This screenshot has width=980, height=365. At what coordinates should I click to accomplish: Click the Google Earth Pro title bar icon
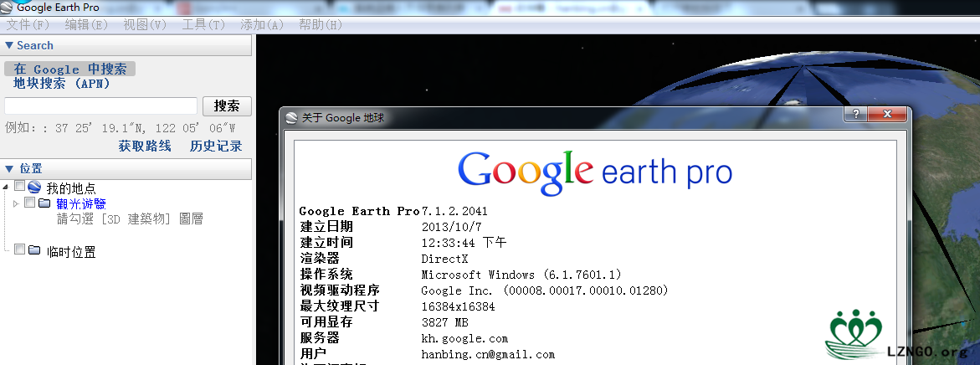(x=7, y=8)
